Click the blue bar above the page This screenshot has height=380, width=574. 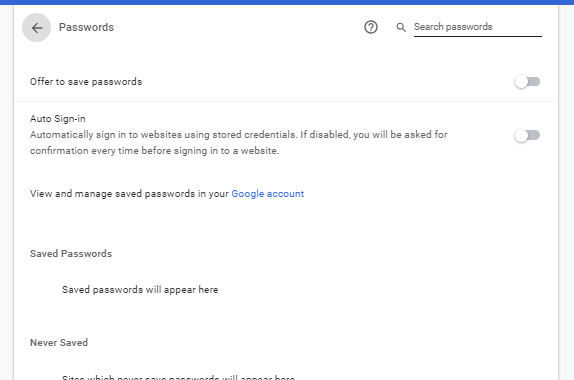(x=287, y=2)
